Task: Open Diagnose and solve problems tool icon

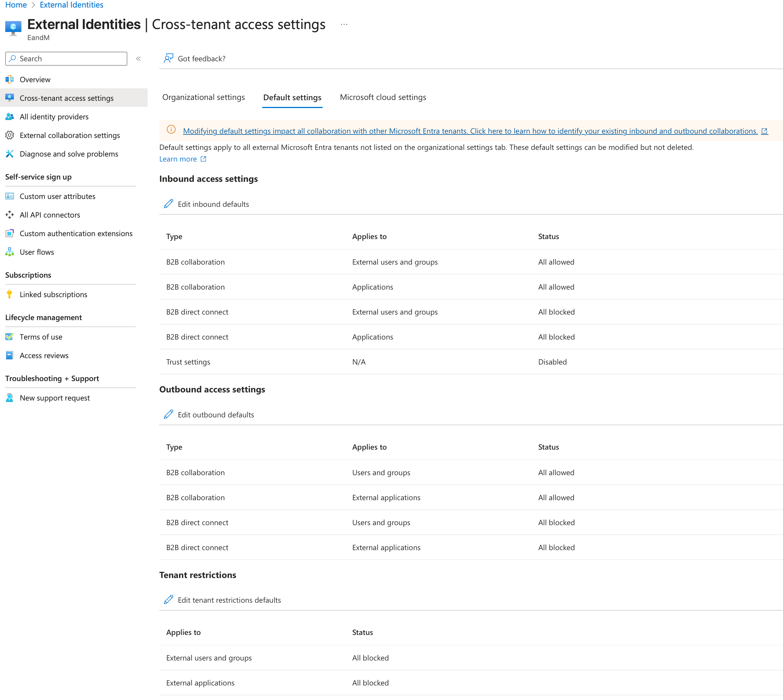Action: point(10,154)
